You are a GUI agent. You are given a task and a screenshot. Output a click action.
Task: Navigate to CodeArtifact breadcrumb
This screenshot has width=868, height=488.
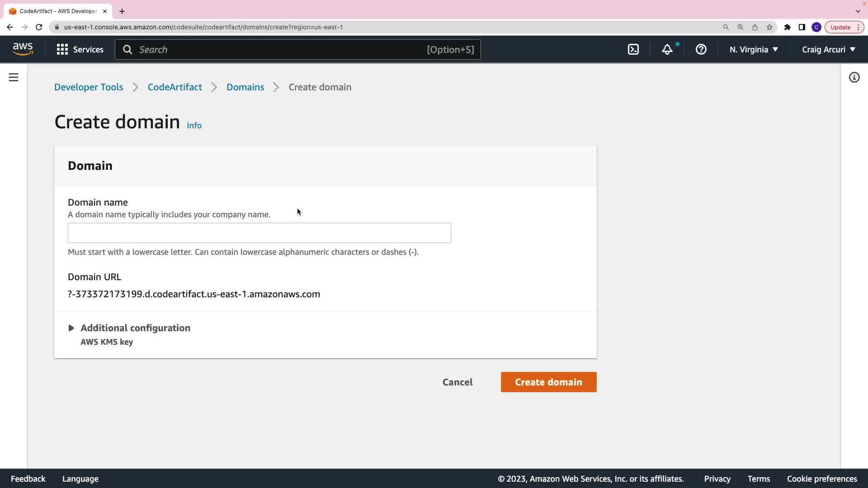point(175,87)
